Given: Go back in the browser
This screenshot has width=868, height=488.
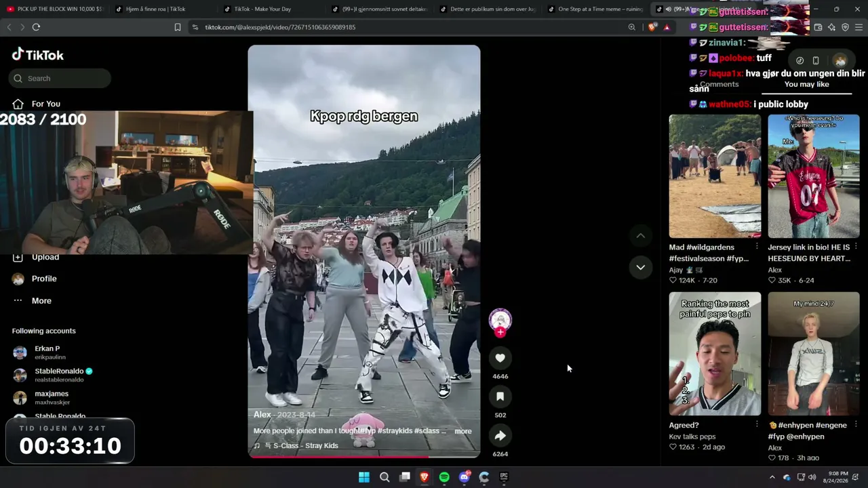Looking at the screenshot, I should click(x=9, y=27).
